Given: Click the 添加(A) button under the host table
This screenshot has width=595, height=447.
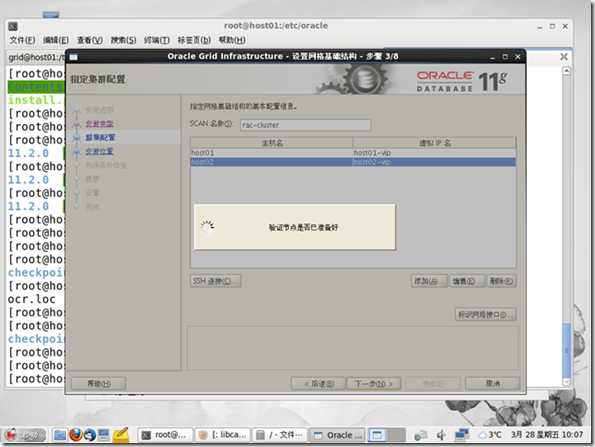Looking at the screenshot, I should [429, 281].
